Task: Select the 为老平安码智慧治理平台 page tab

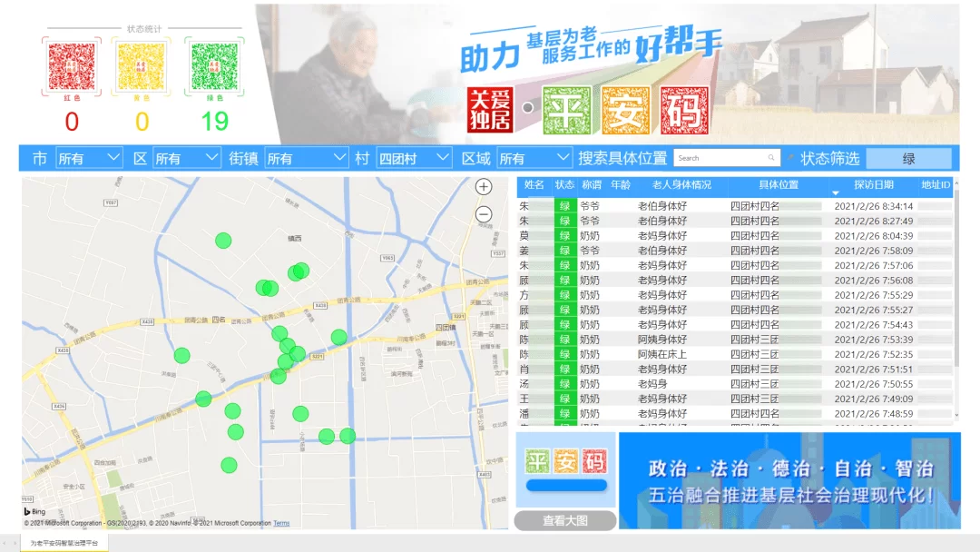Action: 64,543
